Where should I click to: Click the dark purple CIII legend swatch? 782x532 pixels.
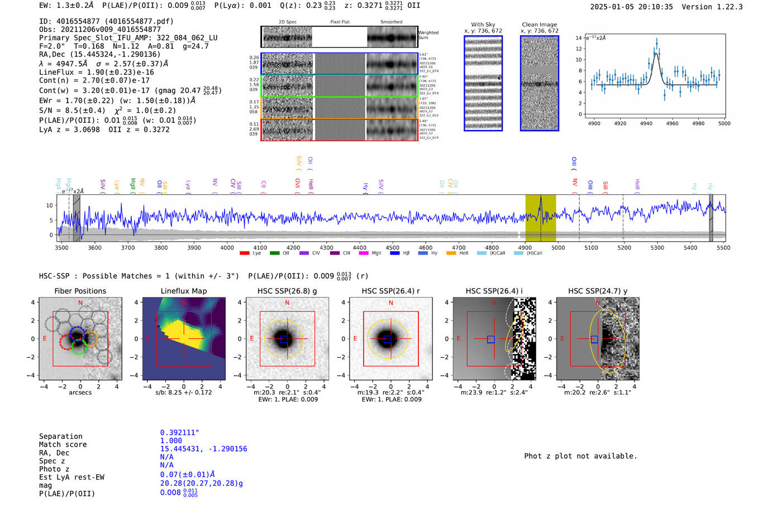pyautogui.click(x=335, y=253)
